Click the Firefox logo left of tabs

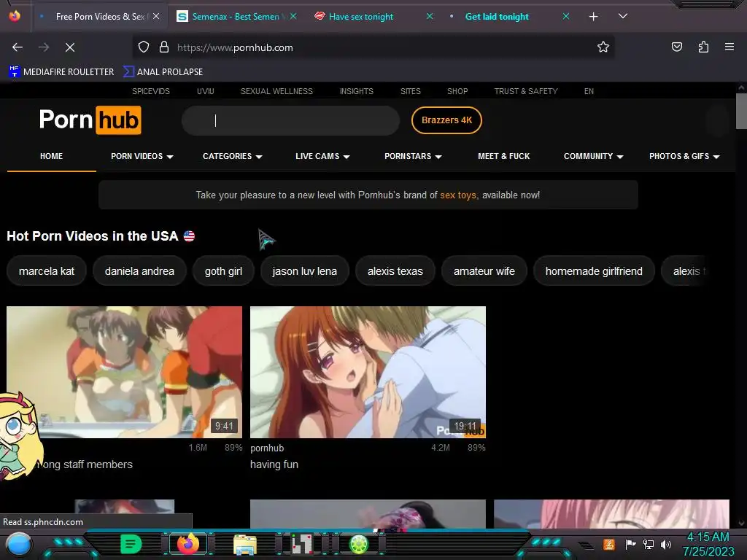(x=15, y=16)
